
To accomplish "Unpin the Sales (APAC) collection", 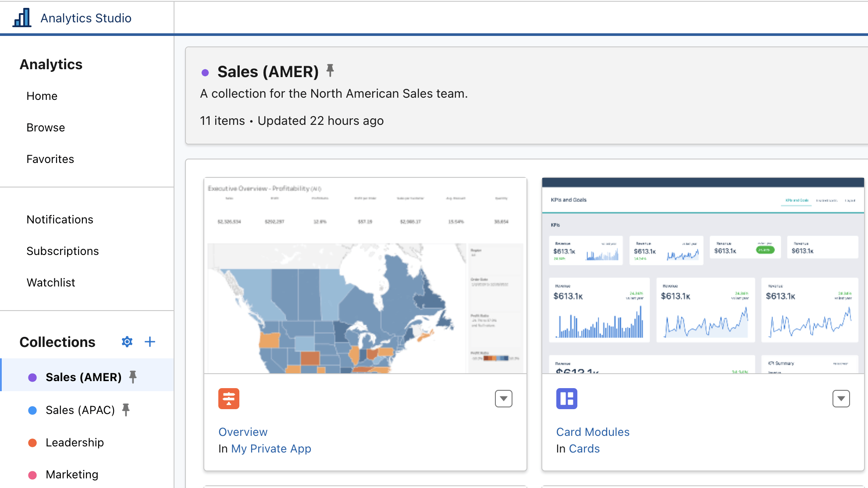I will (x=126, y=410).
